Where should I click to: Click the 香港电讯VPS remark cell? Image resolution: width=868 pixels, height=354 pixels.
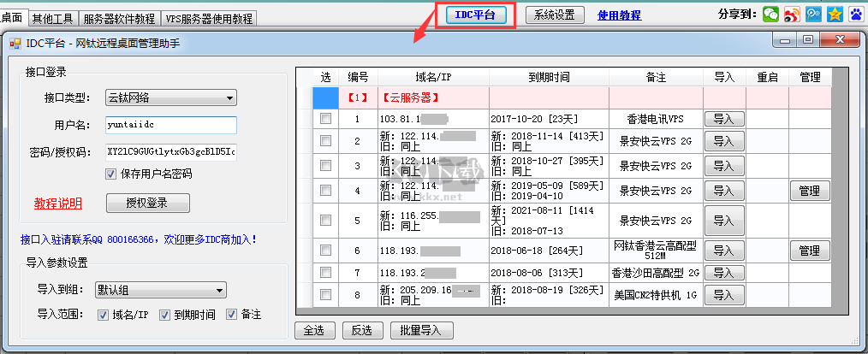tap(656, 118)
